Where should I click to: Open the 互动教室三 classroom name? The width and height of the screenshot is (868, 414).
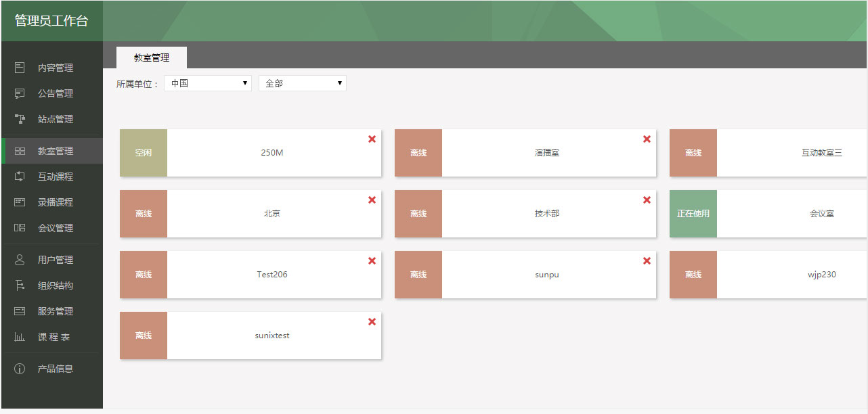[x=822, y=153]
